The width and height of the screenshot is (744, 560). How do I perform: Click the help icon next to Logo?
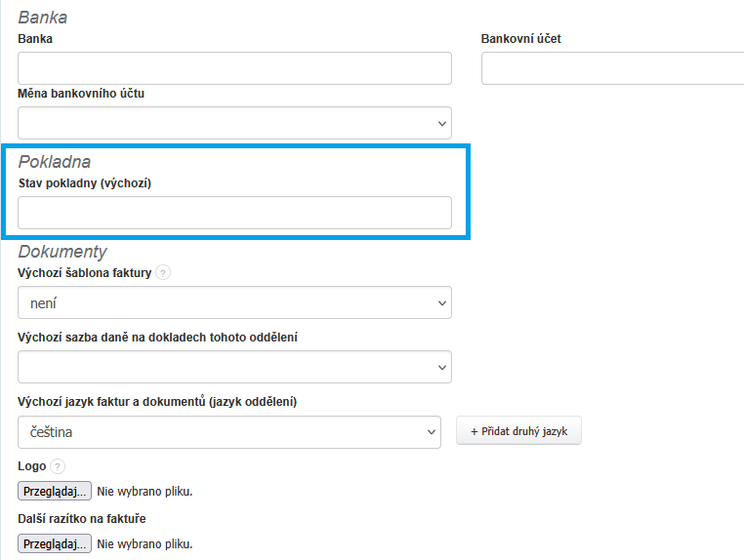[57, 467]
